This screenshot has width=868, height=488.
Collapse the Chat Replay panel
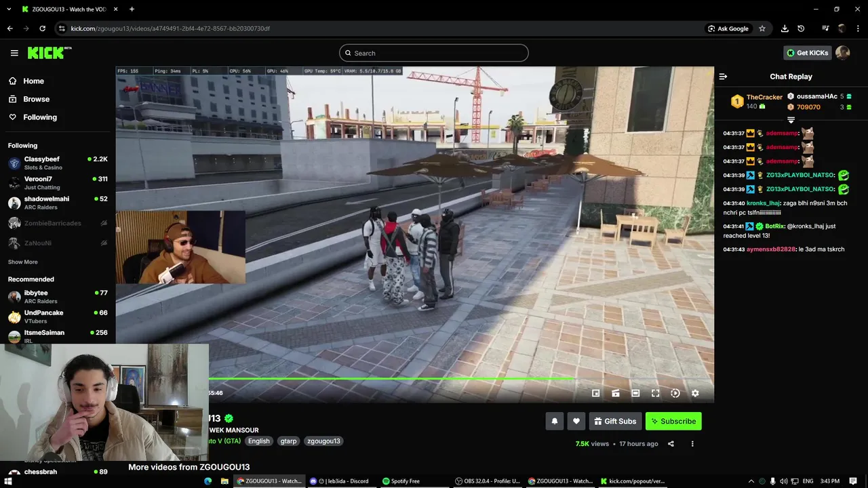723,77
